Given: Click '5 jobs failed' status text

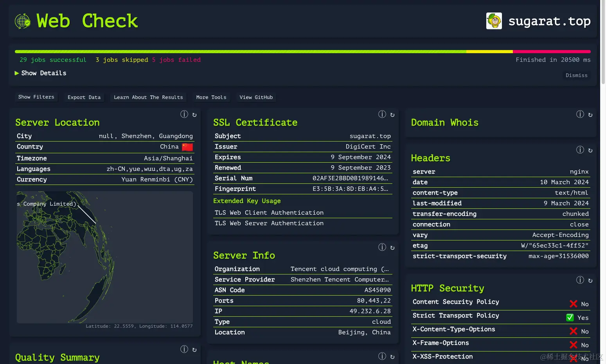Looking at the screenshot, I should pos(176,60).
